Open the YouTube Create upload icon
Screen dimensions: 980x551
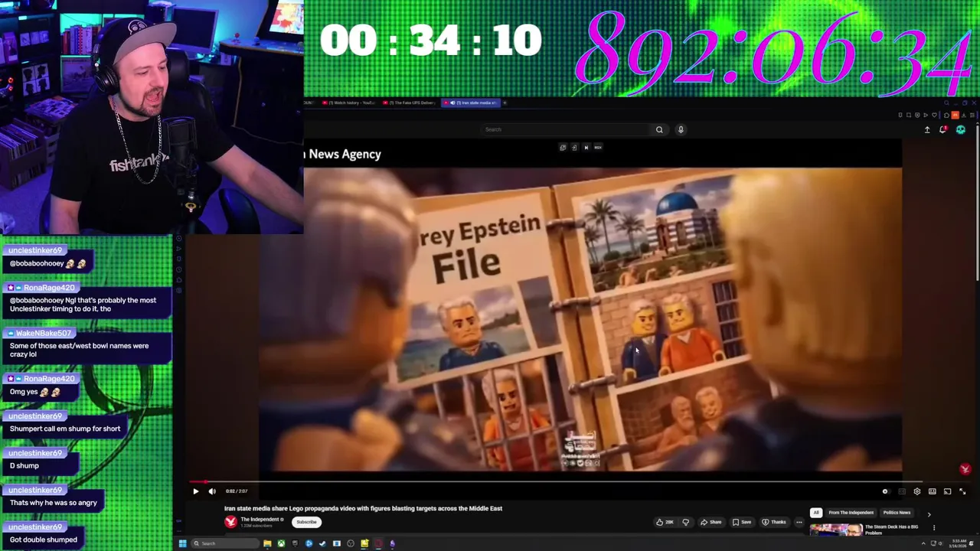pyautogui.click(x=927, y=130)
